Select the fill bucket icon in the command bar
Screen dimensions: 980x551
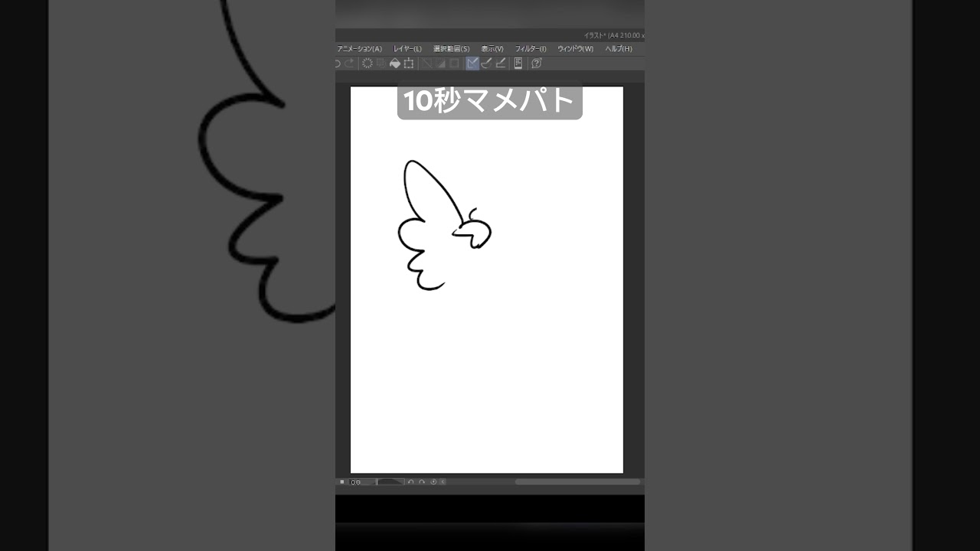(395, 64)
